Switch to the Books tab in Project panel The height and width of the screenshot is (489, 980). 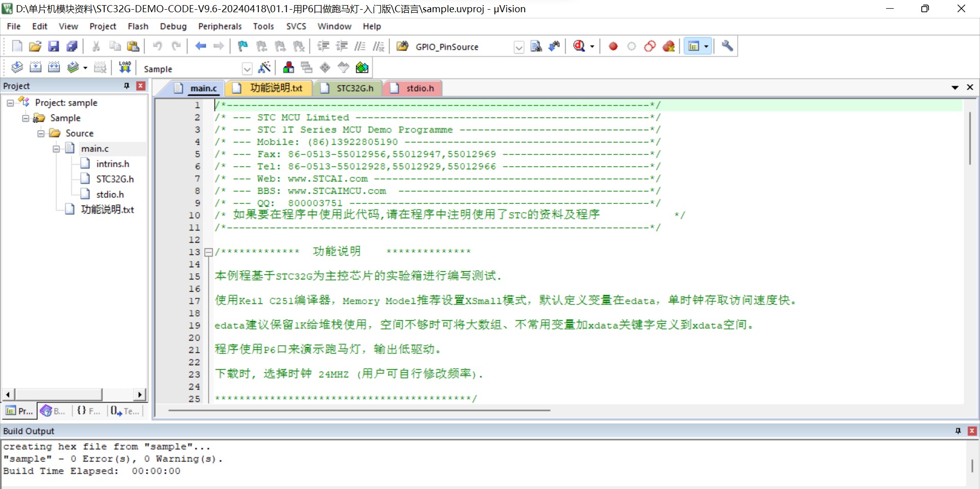pos(54,411)
